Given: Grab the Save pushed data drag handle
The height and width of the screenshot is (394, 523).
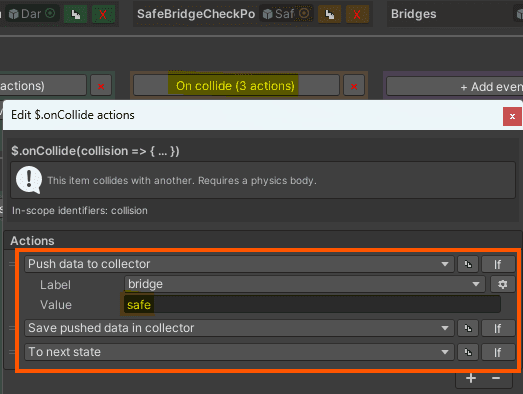Looking at the screenshot, I should [x=12, y=328].
